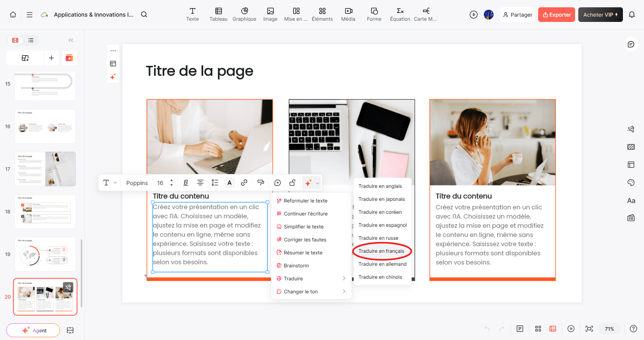
Task: Choose Brainstorm
Action: (311, 266)
